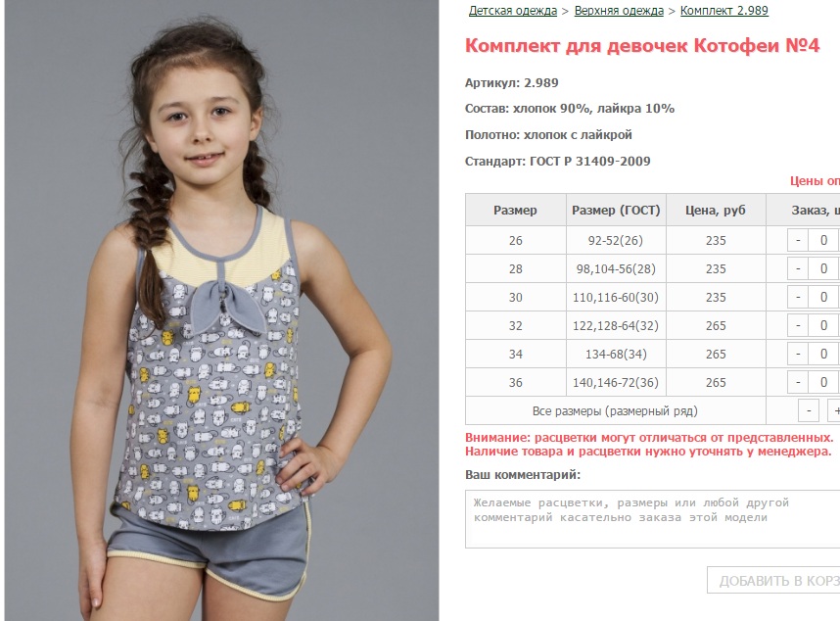Decrease quantity for size 30
This screenshot has width=840, height=621.
[x=798, y=297]
